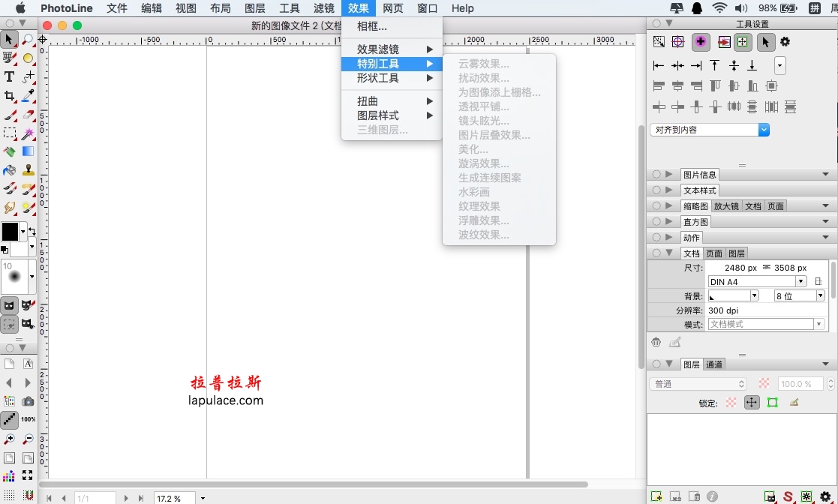Pick the Zoom magnifier tool in the toolbox

(x=28, y=39)
